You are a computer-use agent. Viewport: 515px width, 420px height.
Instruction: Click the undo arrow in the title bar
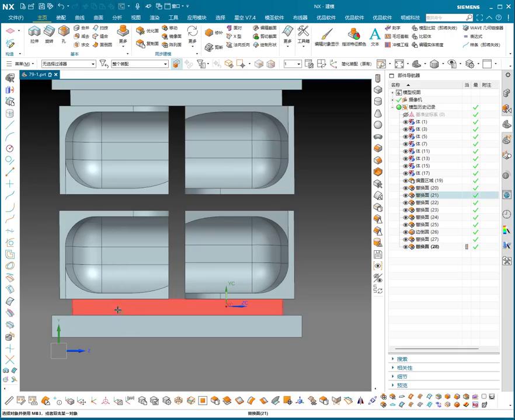pyautogui.click(x=60, y=6)
